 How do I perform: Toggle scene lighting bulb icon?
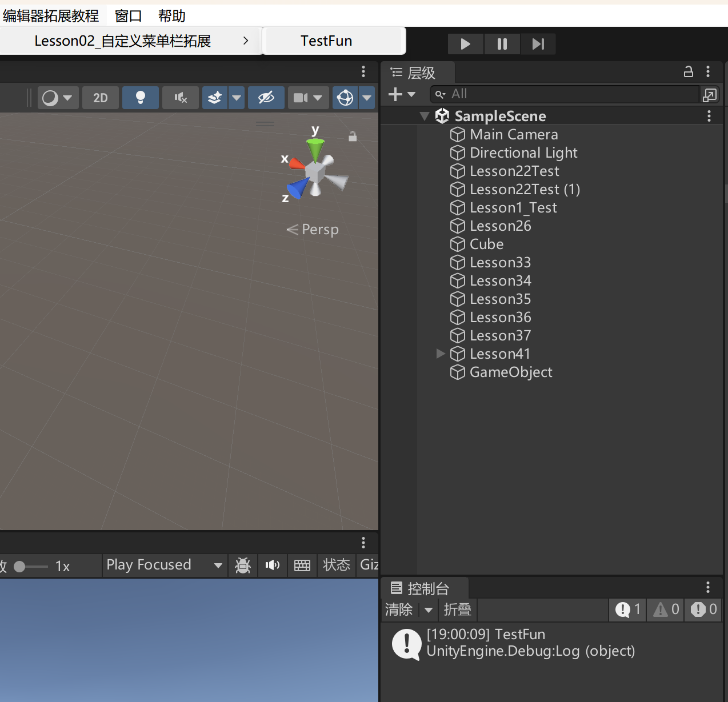[140, 98]
